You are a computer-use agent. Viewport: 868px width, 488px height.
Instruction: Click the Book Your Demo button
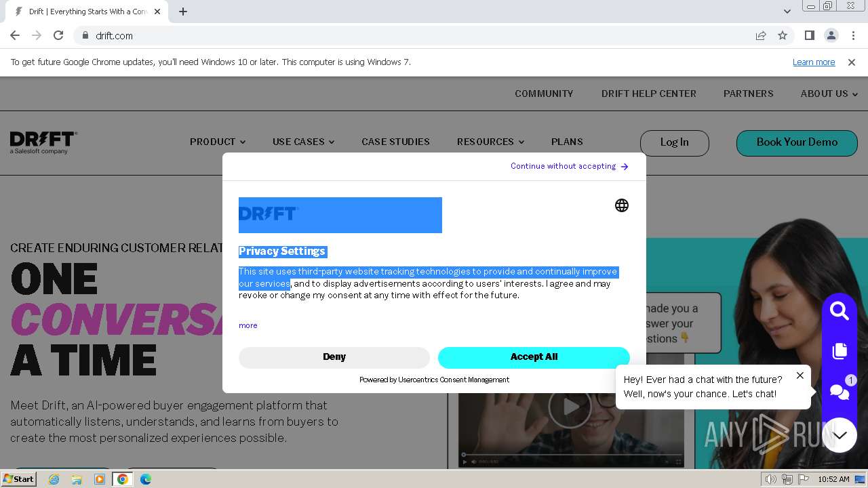797,142
